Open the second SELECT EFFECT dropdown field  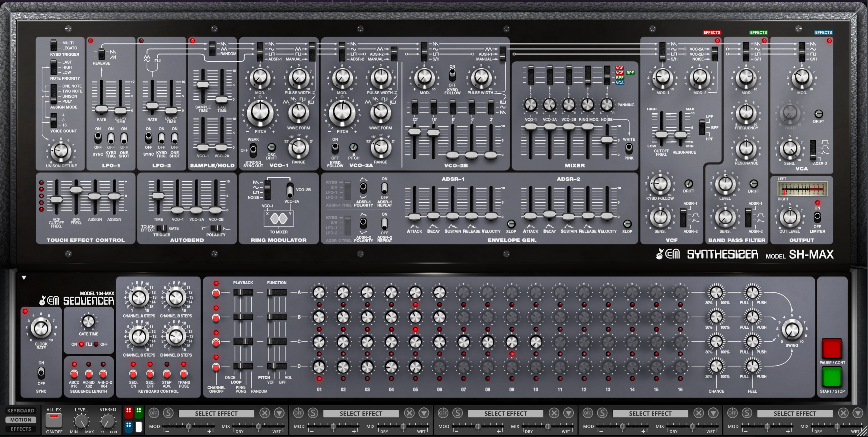click(360, 414)
